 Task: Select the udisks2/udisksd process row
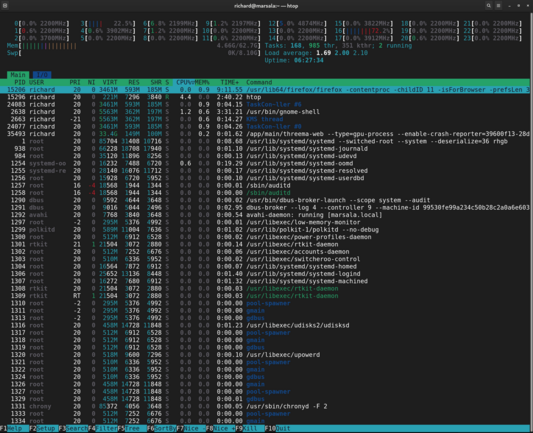[x=265, y=325]
